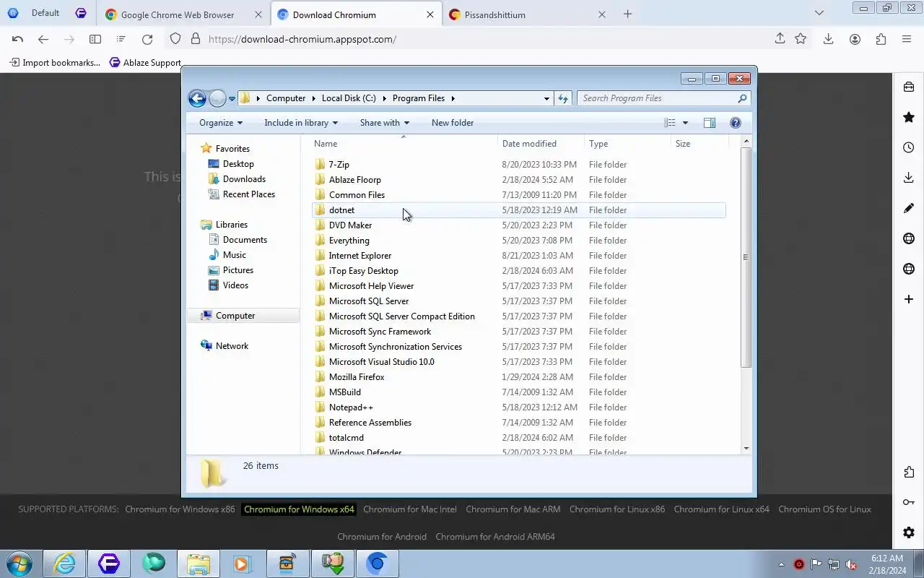
Task: Click the muted volume tray icon
Action: (x=852, y=564)
